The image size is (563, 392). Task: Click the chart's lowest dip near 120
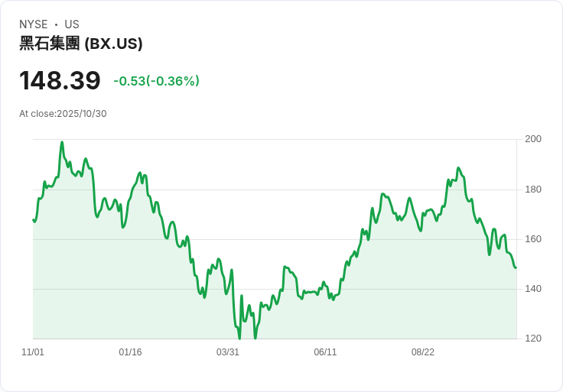coord(239,338)
